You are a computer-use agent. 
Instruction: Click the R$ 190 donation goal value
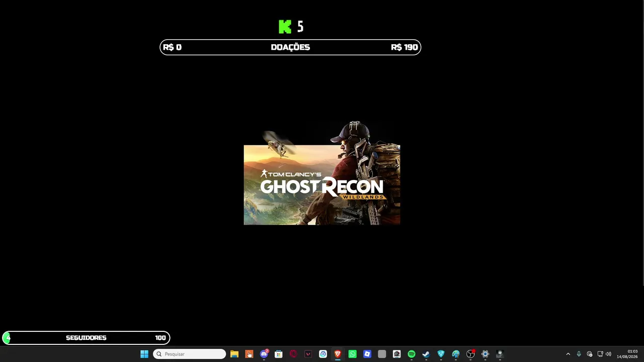point(405,47)
